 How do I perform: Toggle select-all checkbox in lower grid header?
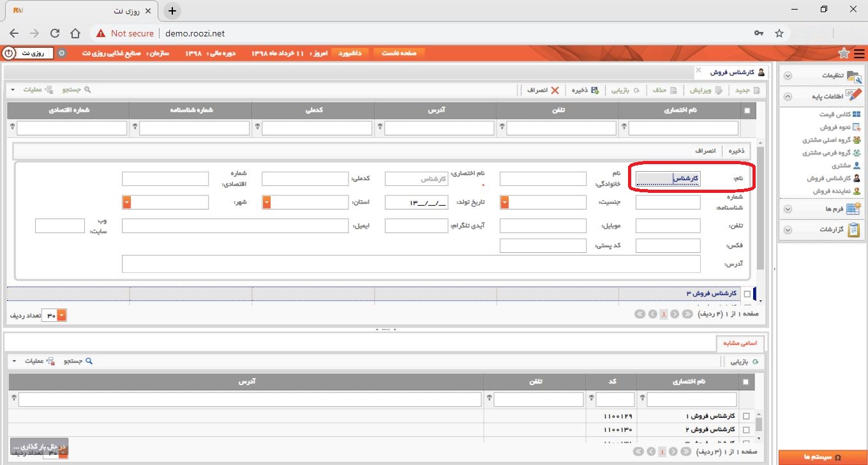[x=746, y=382]
